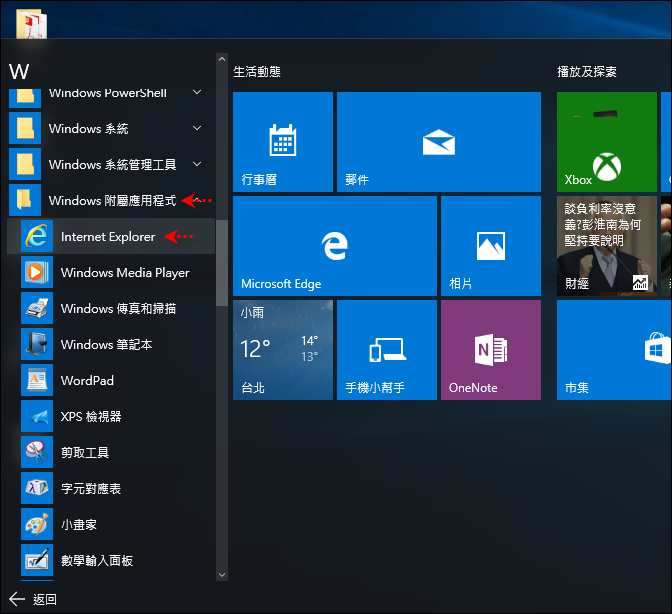This screenshot has height=614, width=672.
Task: Click the 生活動態 group heading
Action: coord(257,72)
